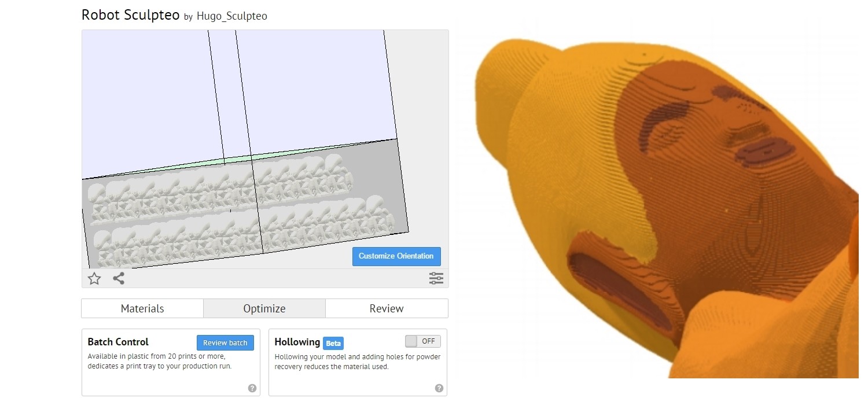Image resolution: width=868 pixels, height=409 pixels.
Task: Toggle the Hollowing OFF switch
Action: click(422, 341)
